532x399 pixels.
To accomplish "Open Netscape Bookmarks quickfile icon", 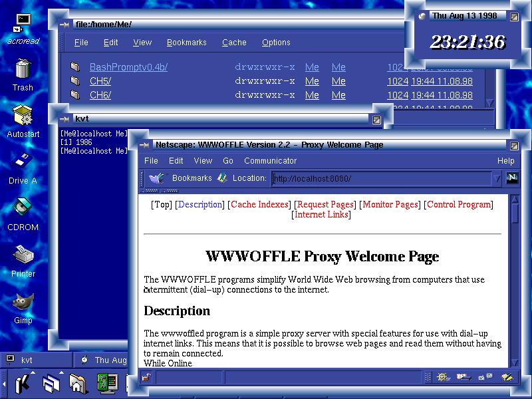I will click(156, 178).
